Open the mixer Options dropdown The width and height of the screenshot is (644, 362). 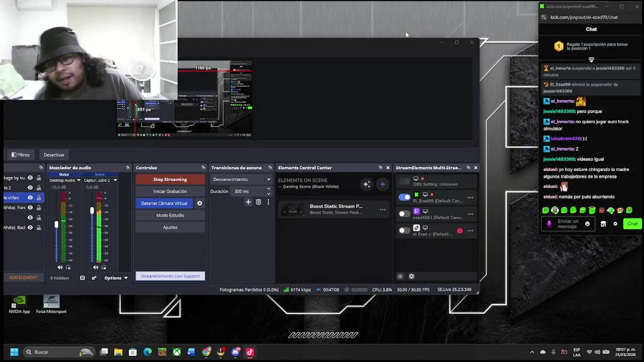(x=116, y=278)
